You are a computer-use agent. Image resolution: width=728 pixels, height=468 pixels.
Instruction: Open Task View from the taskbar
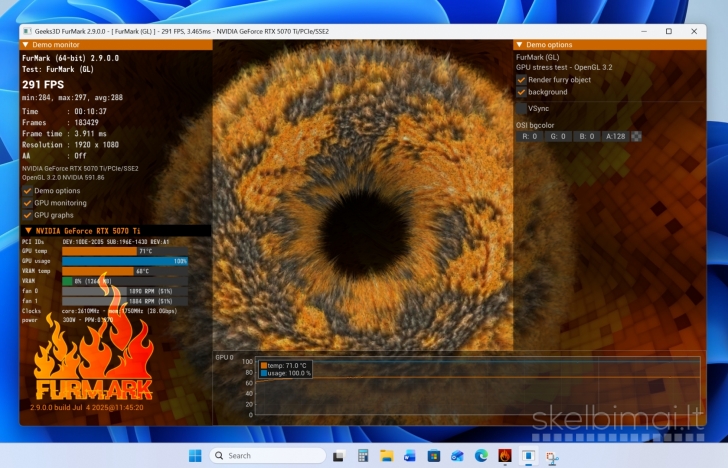click(338, 455)
